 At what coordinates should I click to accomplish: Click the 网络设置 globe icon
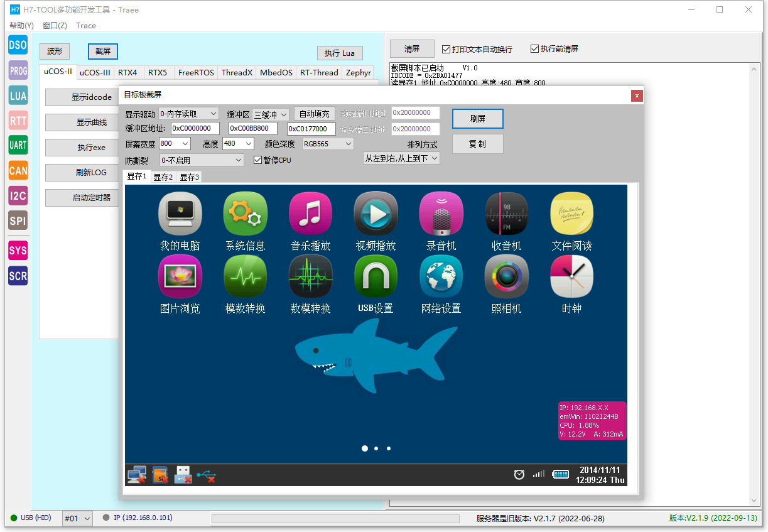coord(441,276)
